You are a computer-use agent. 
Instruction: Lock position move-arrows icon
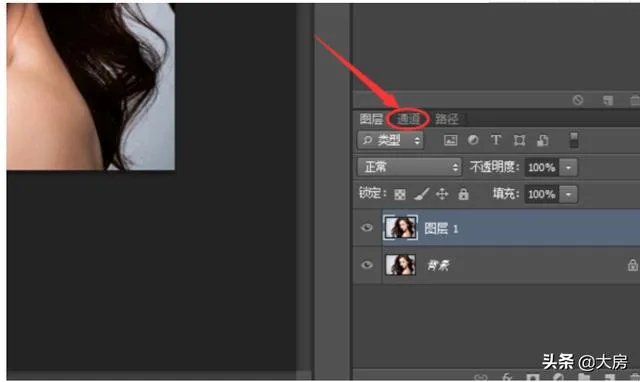coord(442,194)
